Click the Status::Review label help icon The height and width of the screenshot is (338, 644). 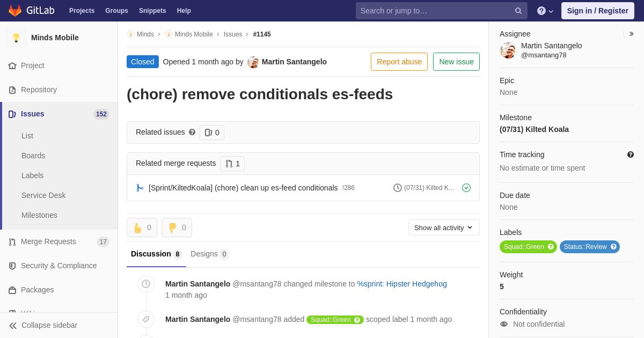[x=613, y=247]
